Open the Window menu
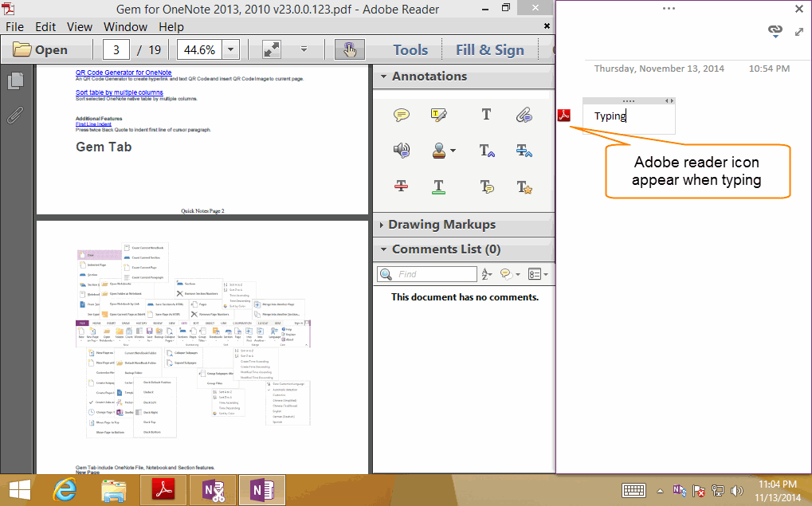The image size is (812, 506). [125, 27]
